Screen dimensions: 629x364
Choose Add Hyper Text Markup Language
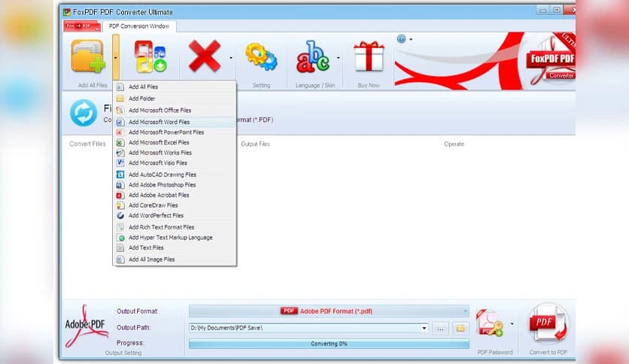point(175,238)
